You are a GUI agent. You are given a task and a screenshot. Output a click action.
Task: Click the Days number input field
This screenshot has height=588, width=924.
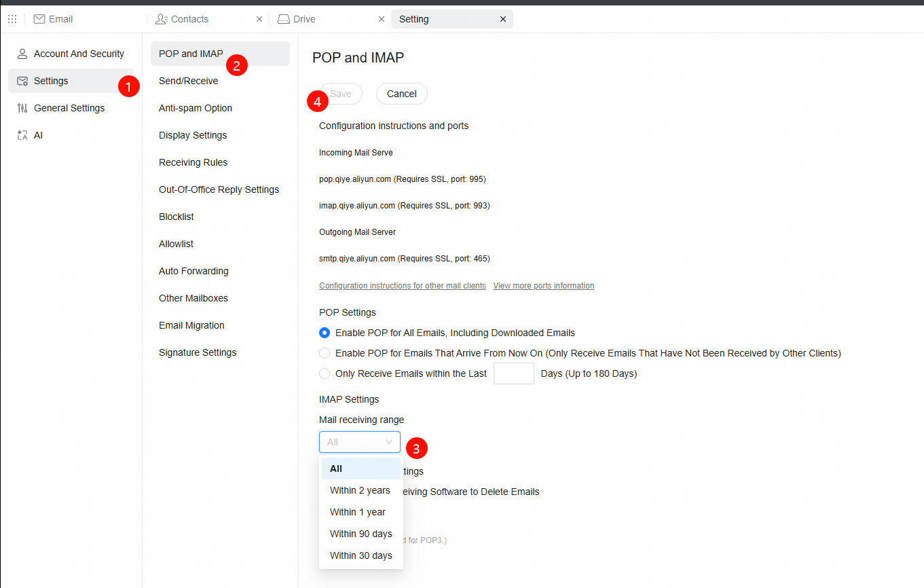click(x=514, y=373)
